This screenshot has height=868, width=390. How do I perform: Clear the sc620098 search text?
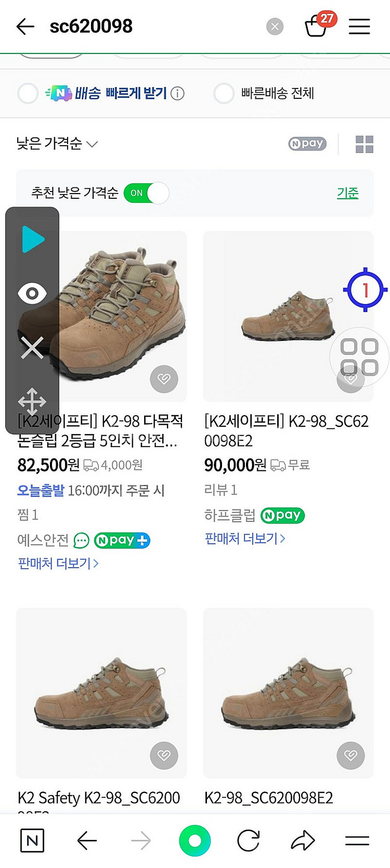pos(275,27)
